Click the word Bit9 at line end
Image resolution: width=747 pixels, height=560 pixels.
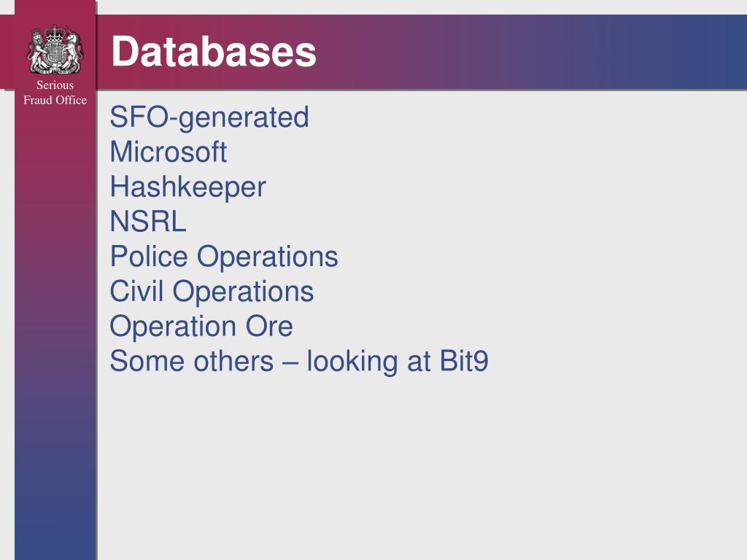[x=464, y=361]
